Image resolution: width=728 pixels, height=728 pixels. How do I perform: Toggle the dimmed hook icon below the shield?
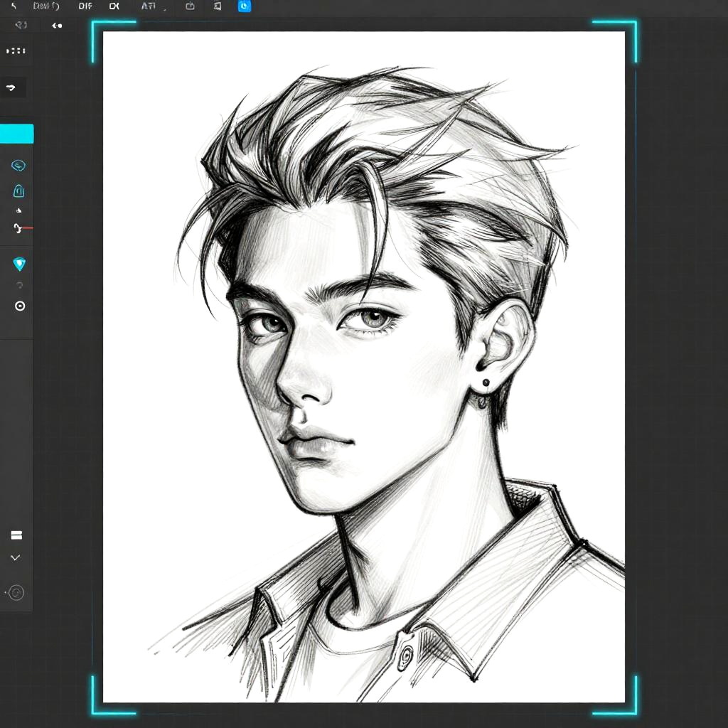click(x=19, y=285)
